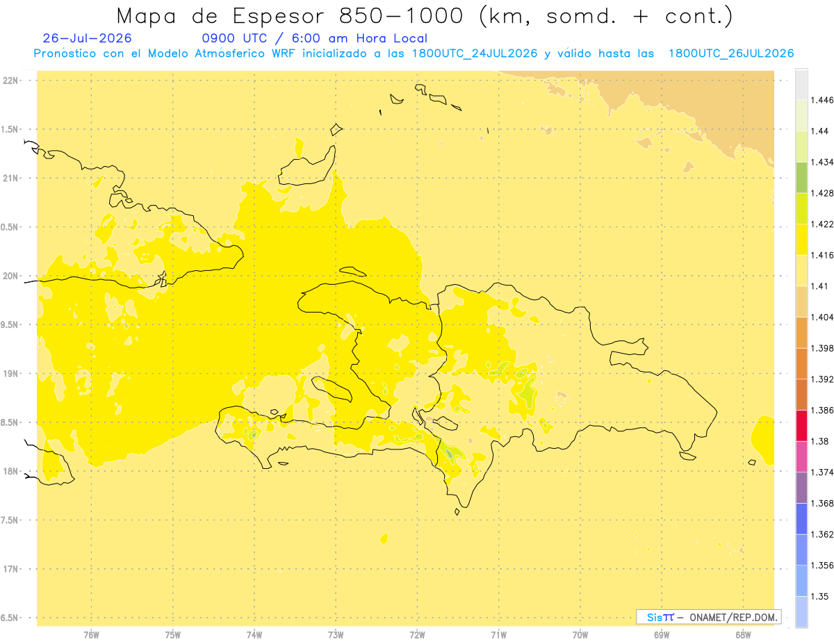
Task: Click the 68W longitude label
Action: click(743, 634)
